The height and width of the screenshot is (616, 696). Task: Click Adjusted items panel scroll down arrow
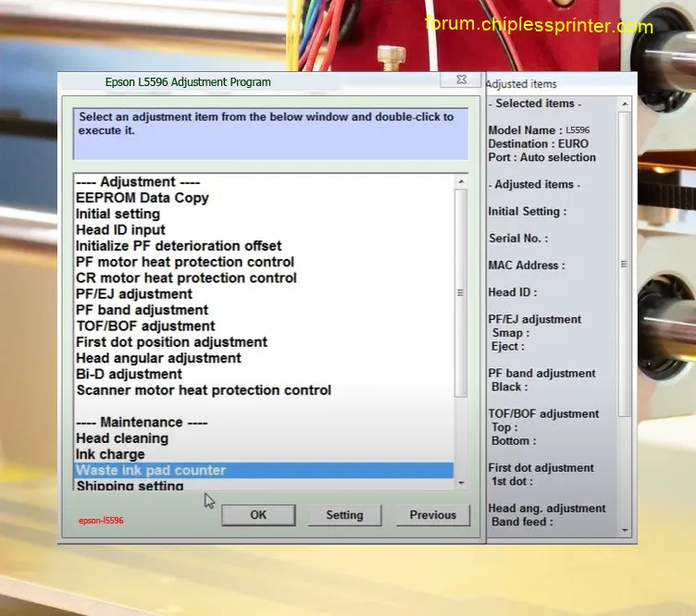pos(625,530)
